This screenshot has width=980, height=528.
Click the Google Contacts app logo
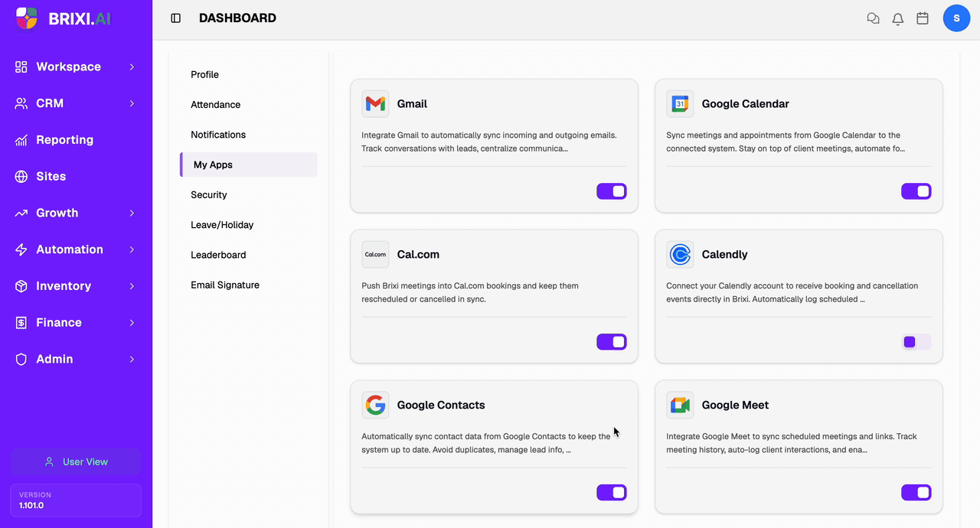click(375, 405)
